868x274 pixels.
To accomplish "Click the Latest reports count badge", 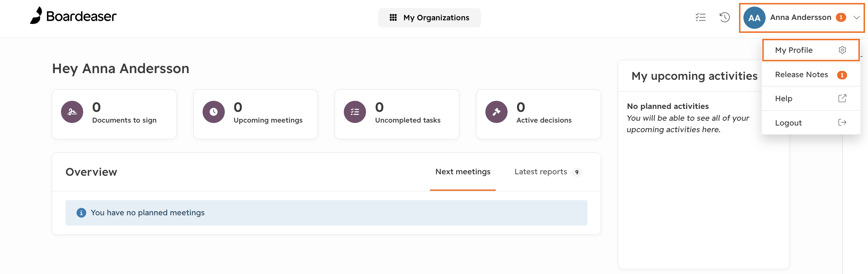I will tap(577, 172).
